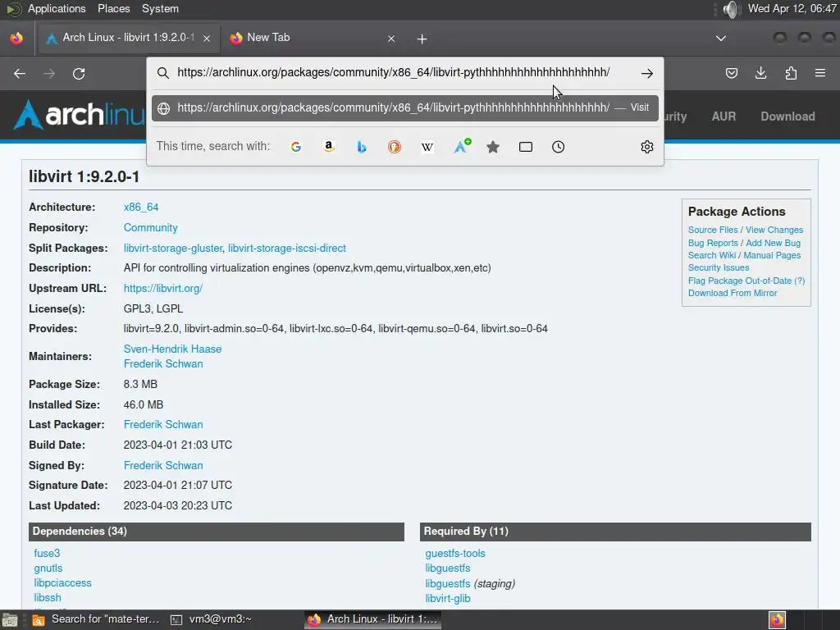Open the AUR navigation item
Screen dimensions: 840x630
724,116
